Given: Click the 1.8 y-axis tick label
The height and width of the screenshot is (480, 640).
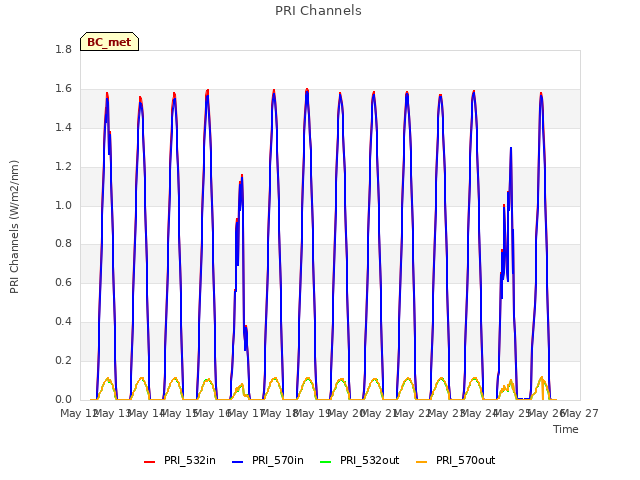Looking at the screenshot, I should (x=63, y=49).
